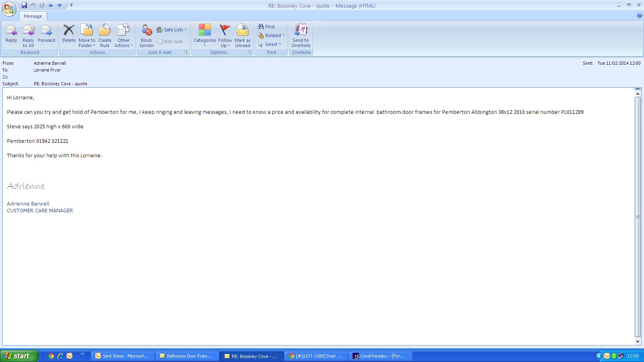
Task: Send the message to OneNote
Action: 301,34
